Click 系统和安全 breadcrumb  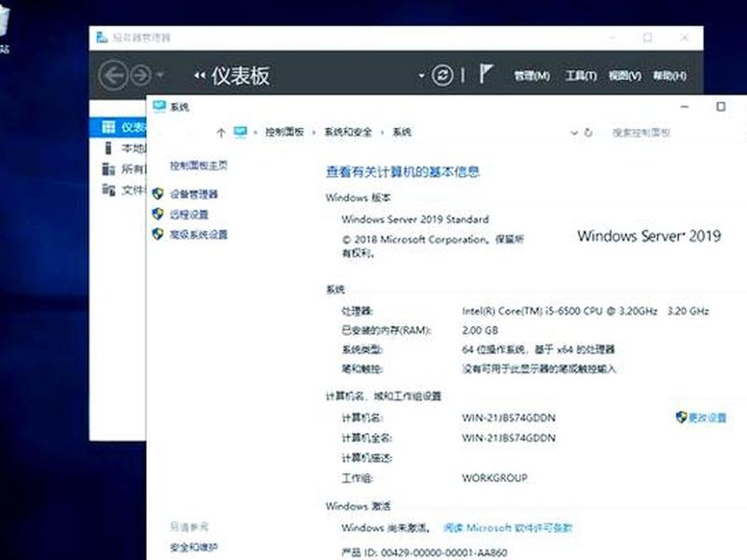[347, 132]
